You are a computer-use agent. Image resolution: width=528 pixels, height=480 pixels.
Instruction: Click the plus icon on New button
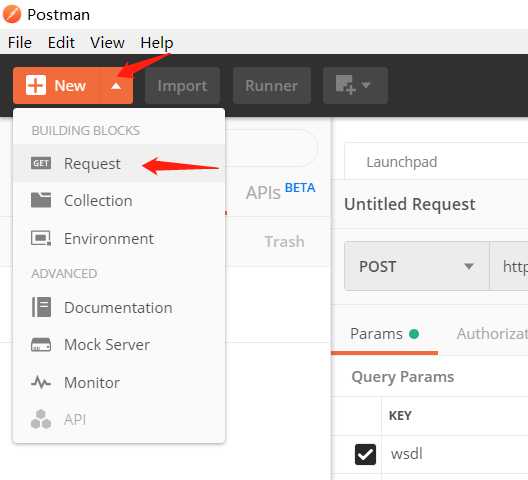[36, 85]
